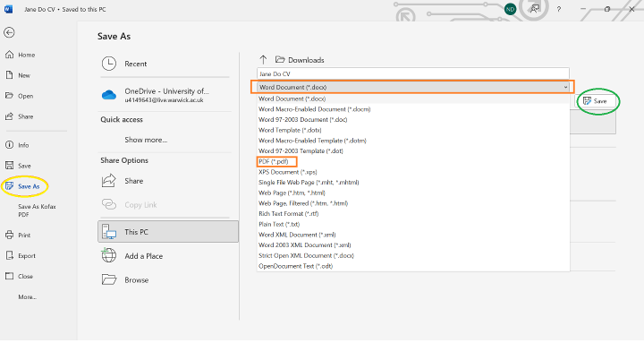Pick Word XML Document (*.xml)
Image resolution: width=644 pixels, height=343 pixels.
point(297,235)
